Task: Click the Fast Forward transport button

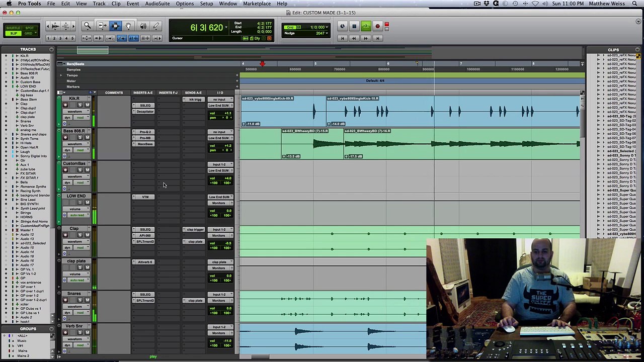Action: (x=366, y=38)
